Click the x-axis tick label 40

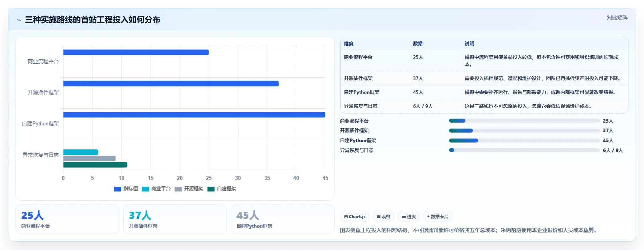(296, 178)
